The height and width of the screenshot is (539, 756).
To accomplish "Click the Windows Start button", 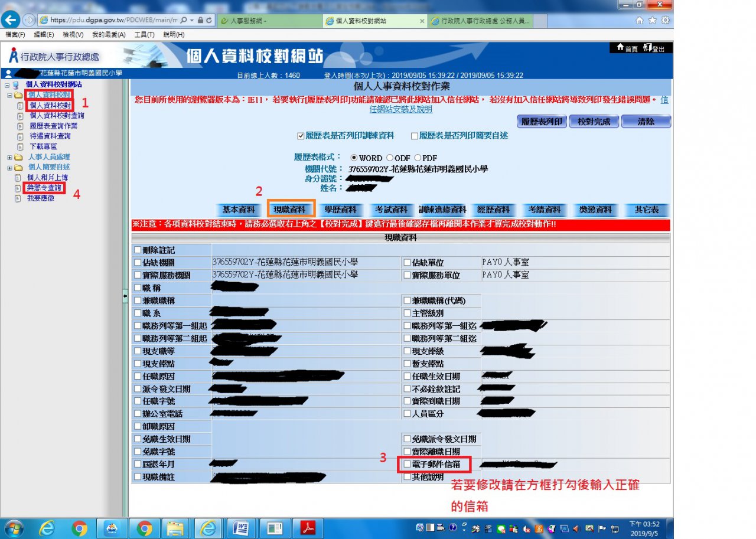I will [x=13, y=527].
